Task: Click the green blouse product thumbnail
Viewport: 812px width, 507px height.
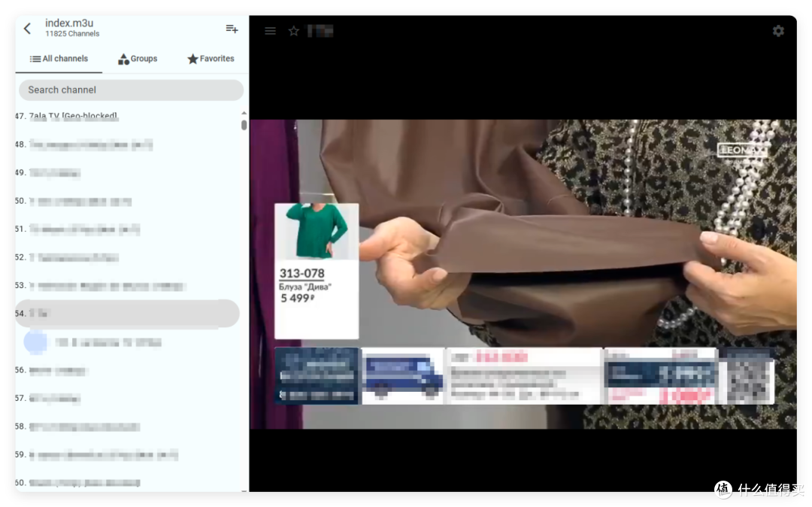Action: pyautogui.click(x=317, y=231)
